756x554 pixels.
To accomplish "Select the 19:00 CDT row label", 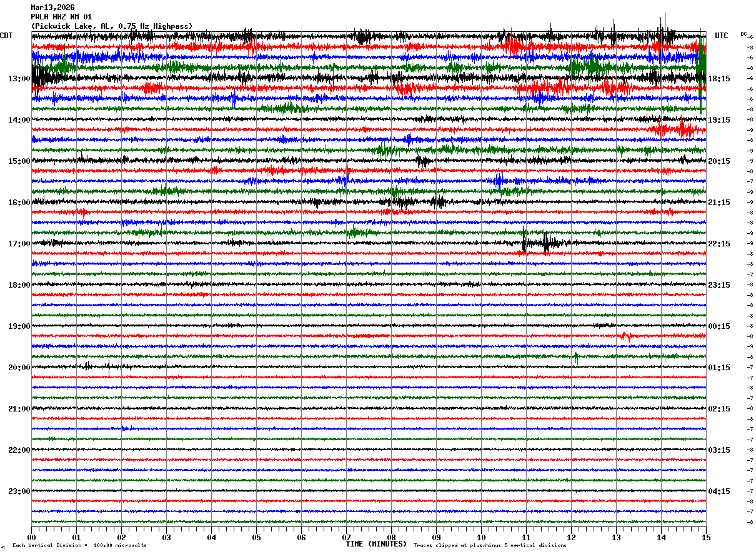I will 19,326.
